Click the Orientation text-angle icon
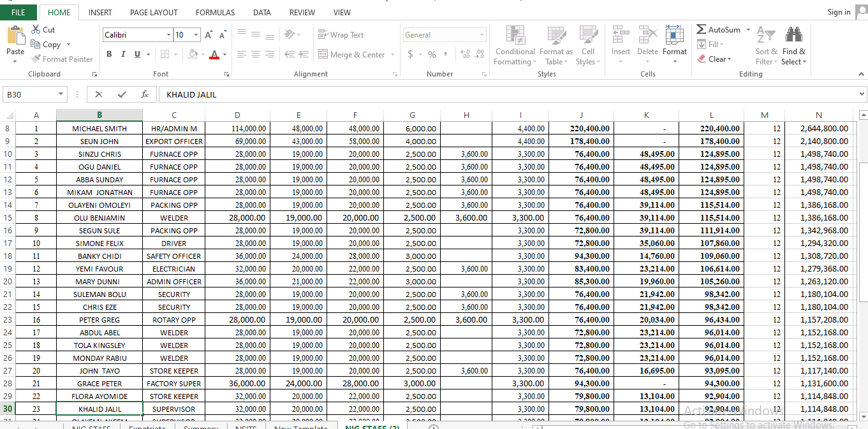The image size is (868, 429). [290, 34]
